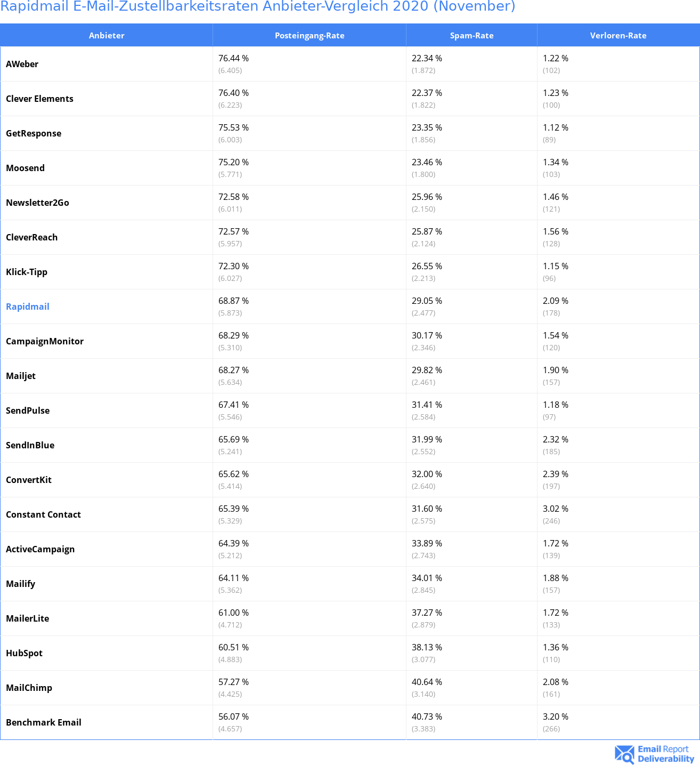The width and height of the screenshot is (700, 765).
Task: Click the Klick-Tipp row label
Action: click(x=27, y=272)
